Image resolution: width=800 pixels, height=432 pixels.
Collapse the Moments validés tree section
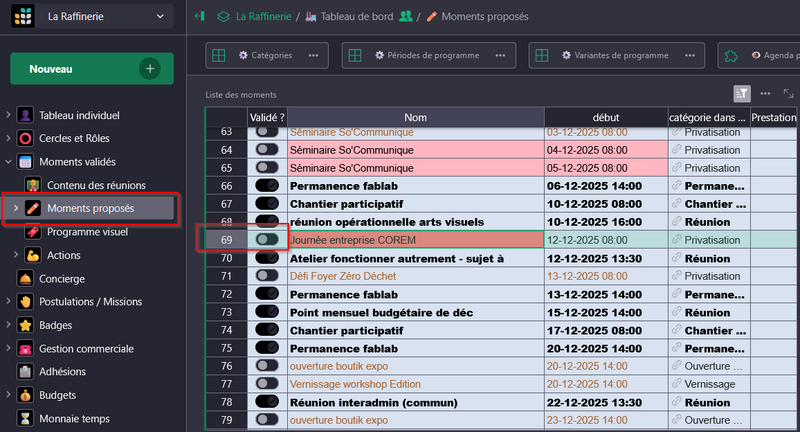click(x=9, y=162)
